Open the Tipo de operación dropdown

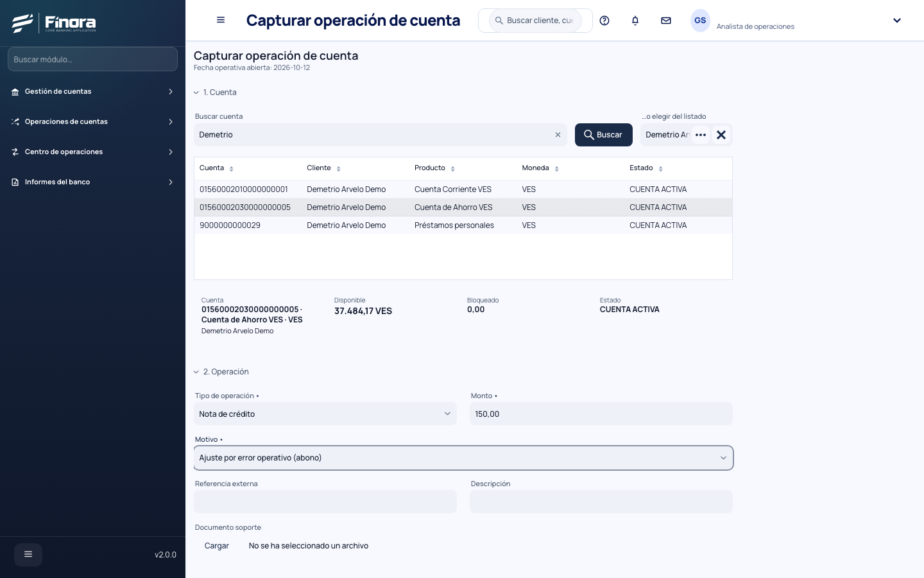pyautogui.click(x=325, y=414)
